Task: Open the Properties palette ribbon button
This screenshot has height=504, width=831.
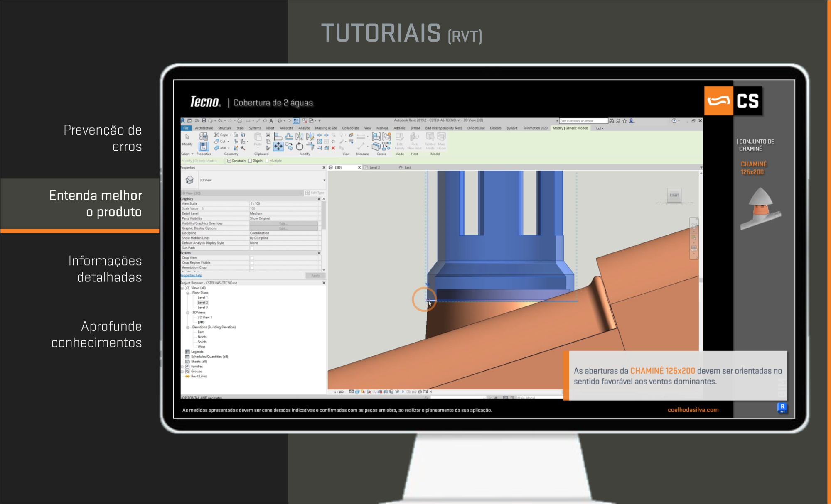Action: point(204,146)
